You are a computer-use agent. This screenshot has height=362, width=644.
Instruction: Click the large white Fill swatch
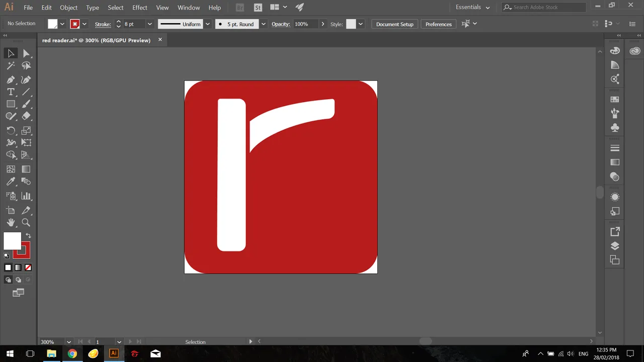point(13,241)
